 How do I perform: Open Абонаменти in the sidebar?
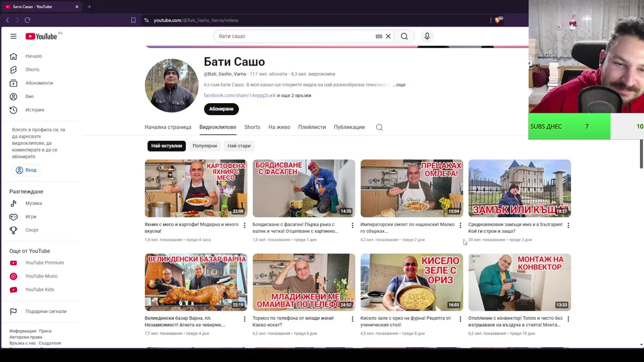click(x=40, y=83)
